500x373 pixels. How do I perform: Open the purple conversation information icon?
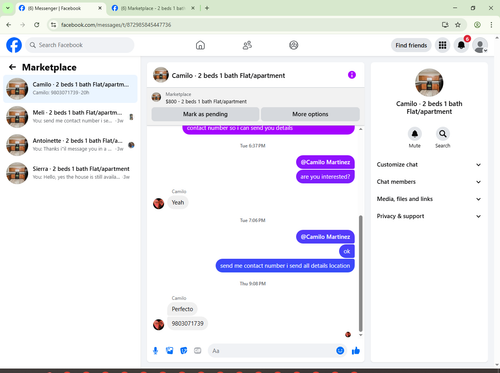click(352, 75)
